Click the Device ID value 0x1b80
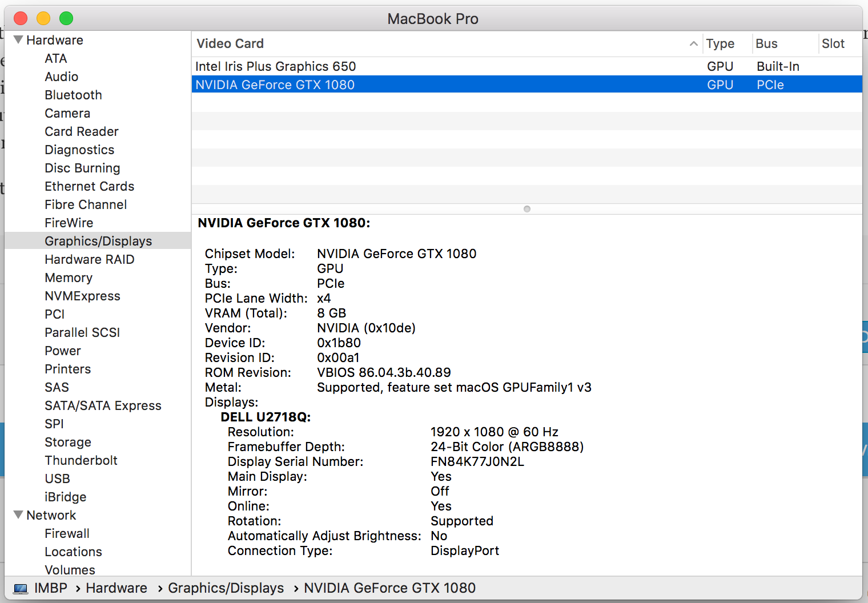Screen dimensions: 868x603 (339, 343)
